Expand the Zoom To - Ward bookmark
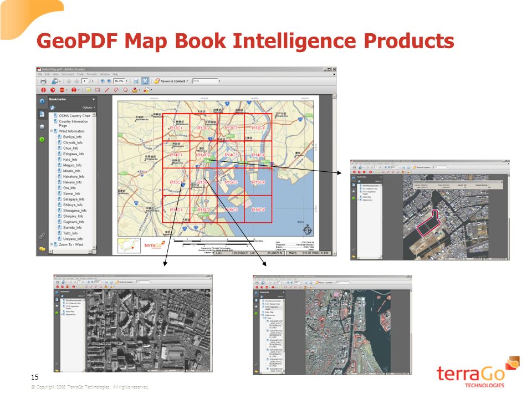 [52, 244]
